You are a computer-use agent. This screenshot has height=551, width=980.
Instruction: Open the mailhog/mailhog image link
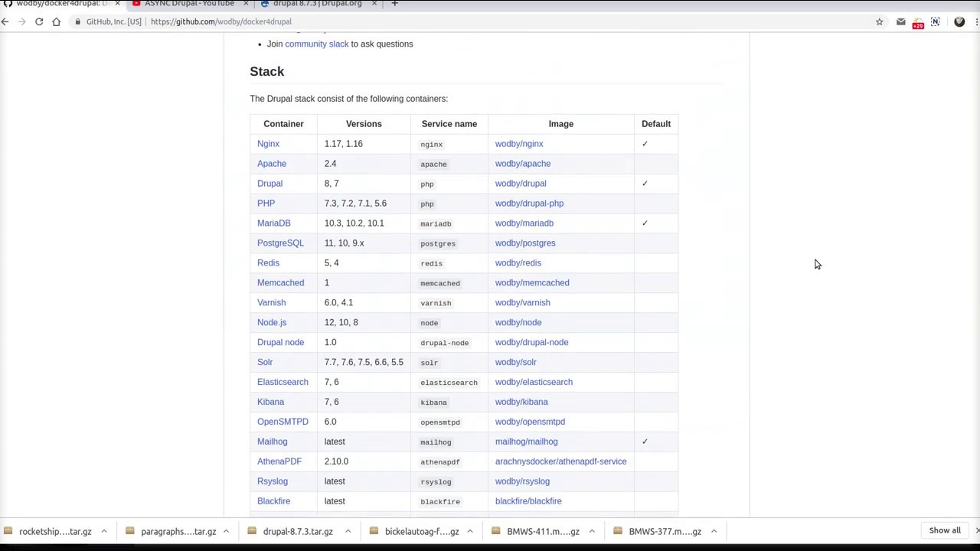click(x=527, y=442)
